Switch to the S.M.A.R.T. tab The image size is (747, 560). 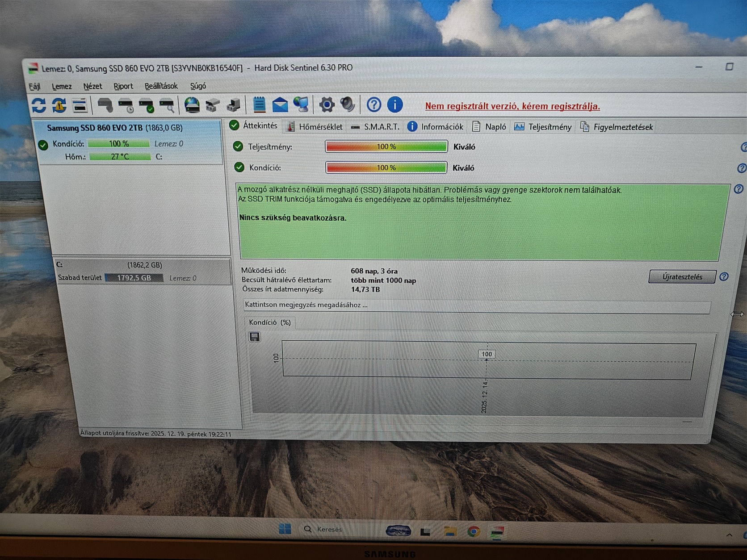(375, 127)
